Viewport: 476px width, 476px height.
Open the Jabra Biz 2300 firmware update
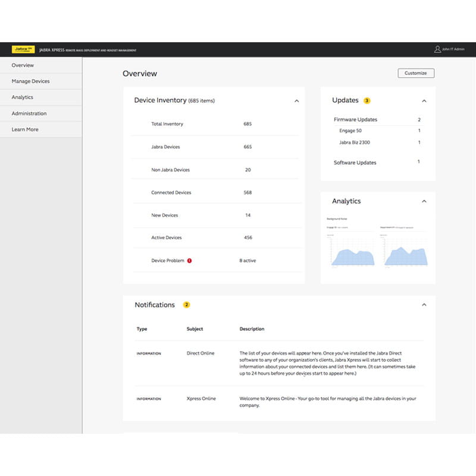tap(355, 143)
